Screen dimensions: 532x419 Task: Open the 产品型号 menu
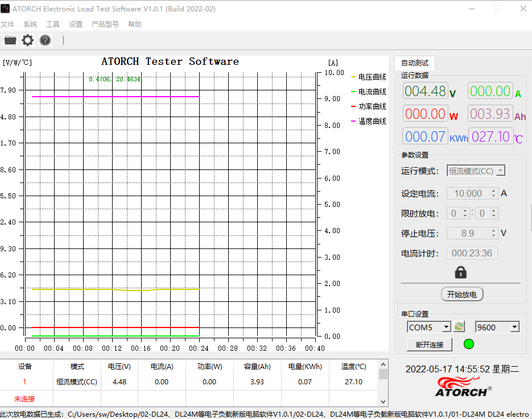click(105, 24)
